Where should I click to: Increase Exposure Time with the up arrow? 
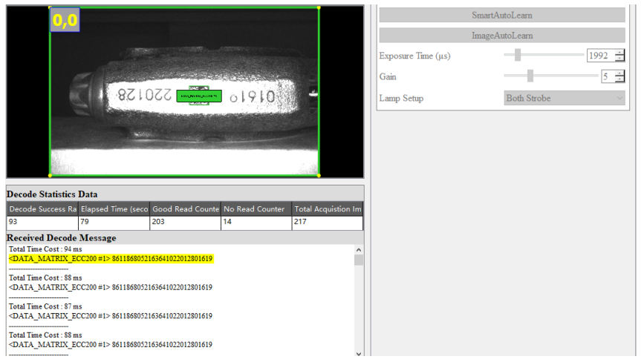coord(619,52)
